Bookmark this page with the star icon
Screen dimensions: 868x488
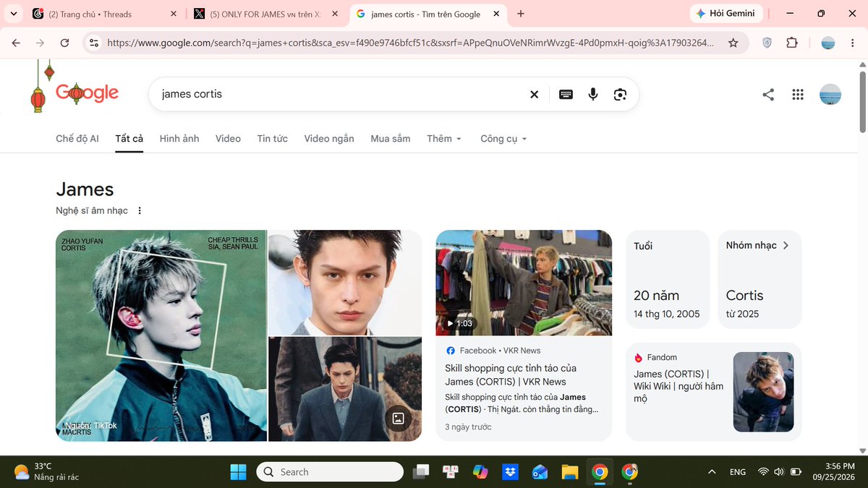click(733, 43)
